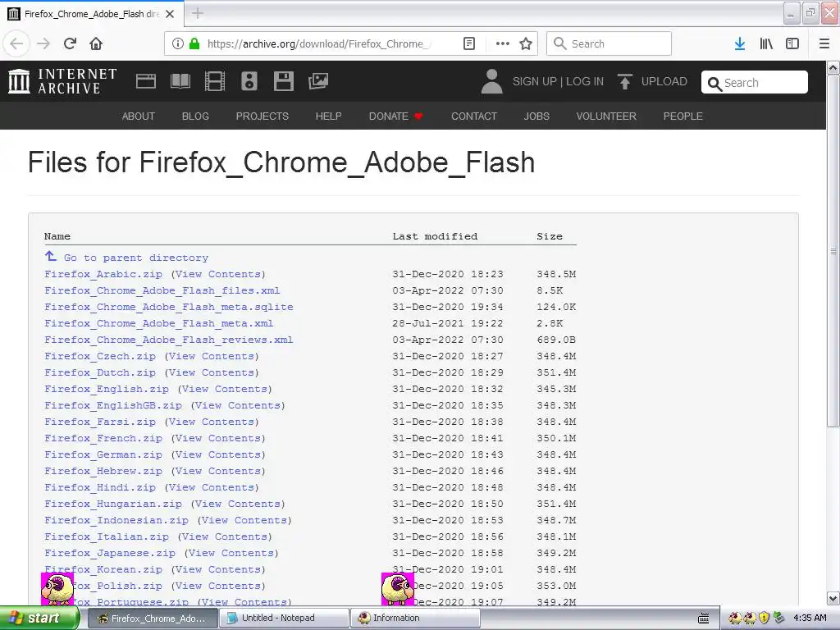The height and width of the screenshot is (630, 840).
Task: Click the UPLOAD link text
Action: (x=664, y=81)
